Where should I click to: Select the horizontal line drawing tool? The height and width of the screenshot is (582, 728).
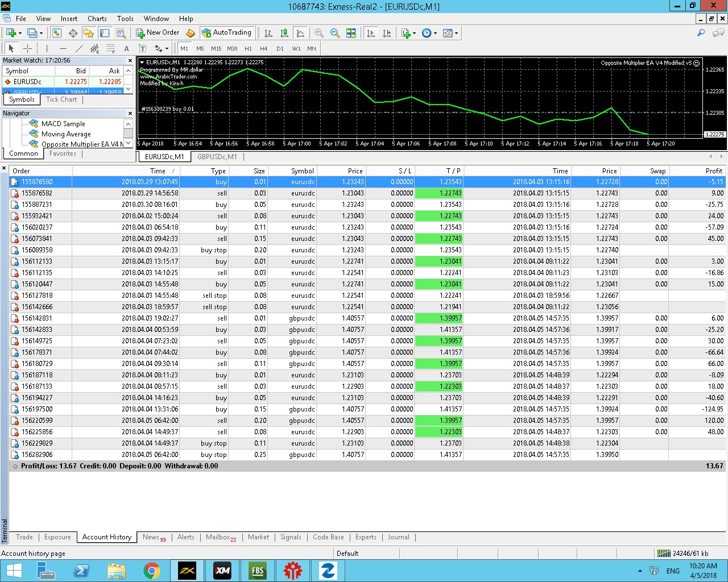[x=63, y=49]
